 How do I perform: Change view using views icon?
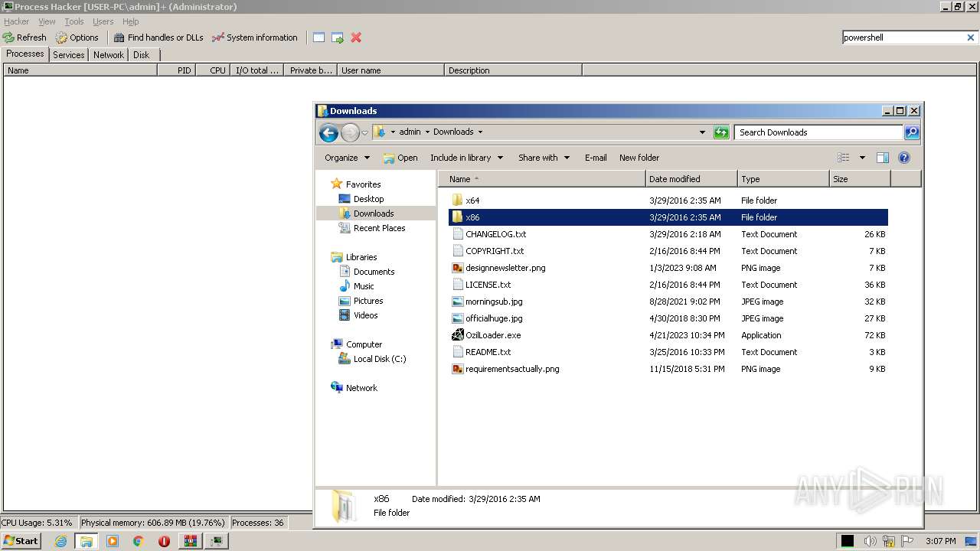click(x=844, y=158)
